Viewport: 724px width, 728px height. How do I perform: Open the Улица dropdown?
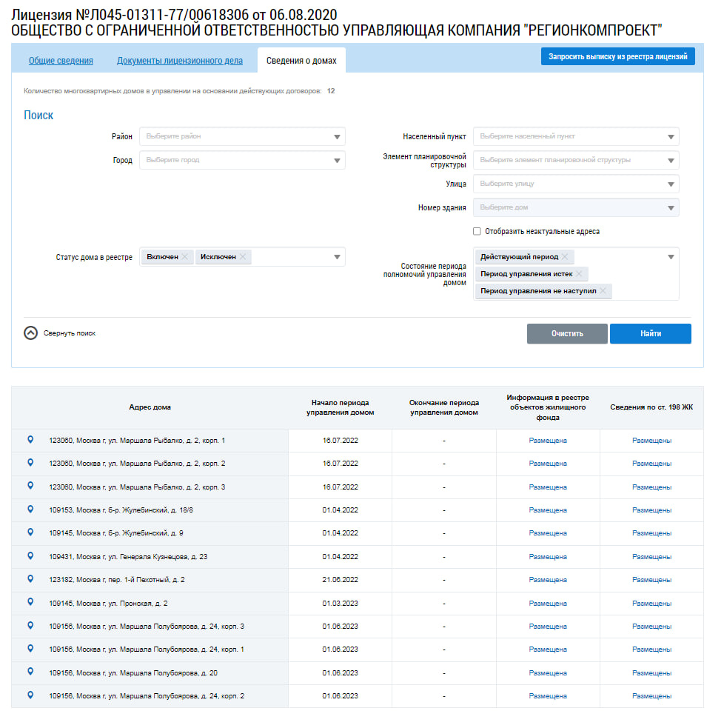(576, 184)
